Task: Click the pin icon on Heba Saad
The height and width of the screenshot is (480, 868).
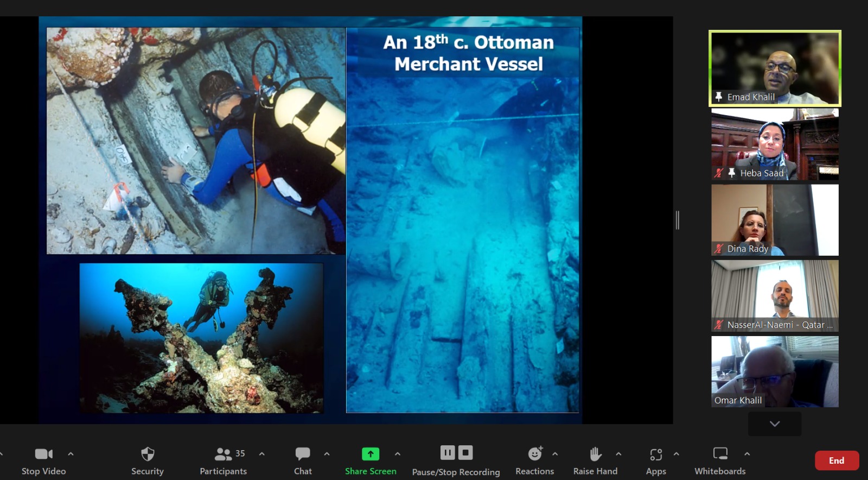Action: 731,173
